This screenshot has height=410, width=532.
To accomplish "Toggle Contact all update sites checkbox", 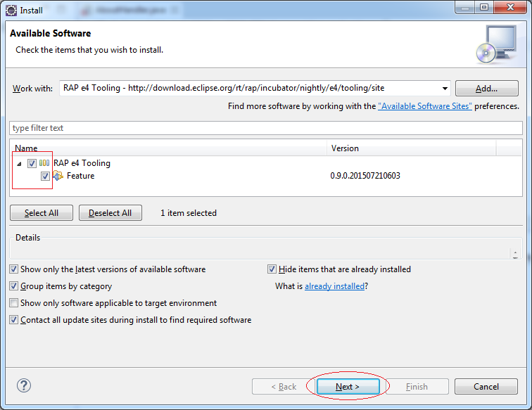I will click(x=13, y=320).
